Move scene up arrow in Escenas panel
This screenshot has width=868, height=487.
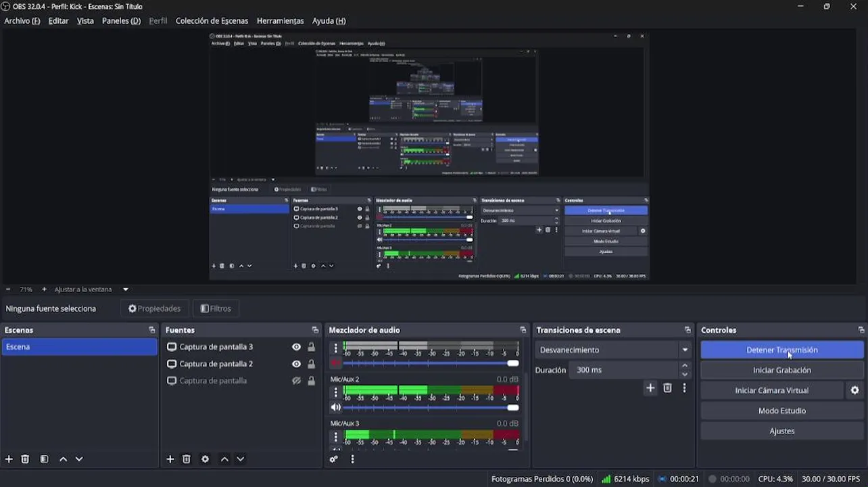(x=63, y=459)
